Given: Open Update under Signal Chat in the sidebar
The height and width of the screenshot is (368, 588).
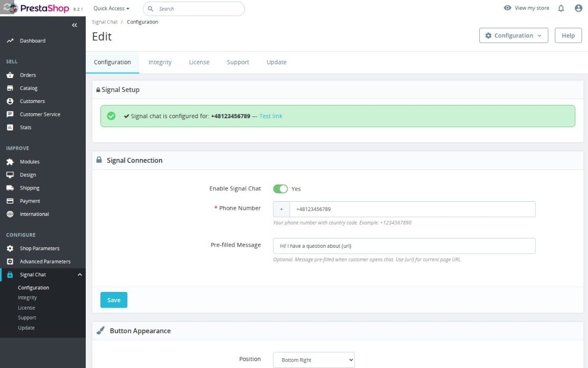Looking at the screenshot, I should pyautogui.click(x=26, y=328).
